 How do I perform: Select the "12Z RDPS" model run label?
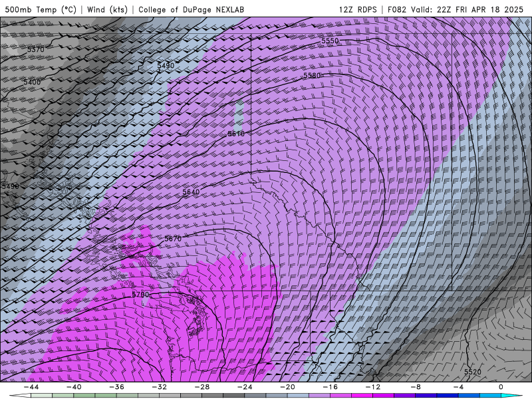(358, 9)
